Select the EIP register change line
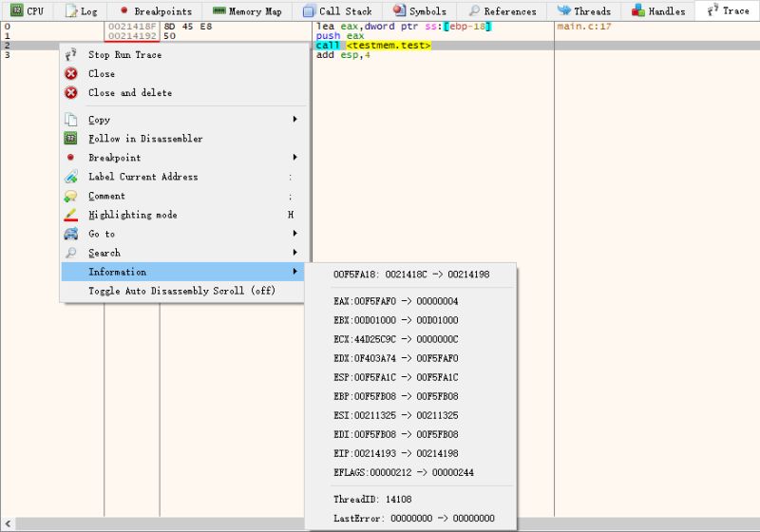The height and width of the screenshot is (532, 760). coord(411,453)
